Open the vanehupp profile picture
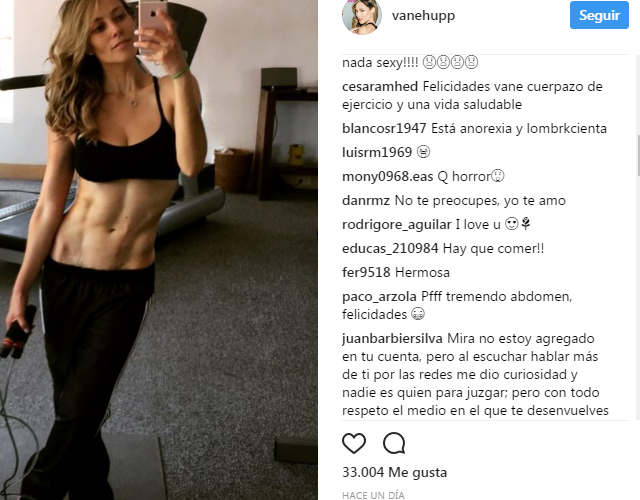This screenshot has height=500, width=640. 362,16
